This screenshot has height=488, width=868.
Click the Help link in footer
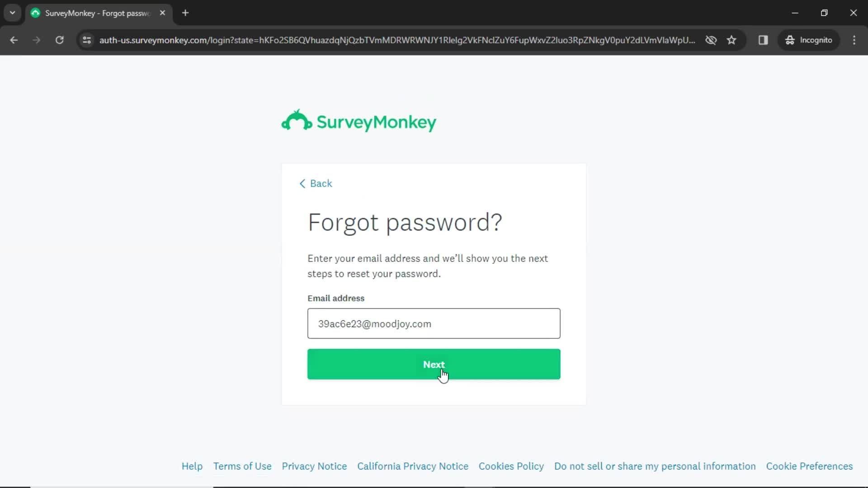pyautogui.click(x=192, y=466)
